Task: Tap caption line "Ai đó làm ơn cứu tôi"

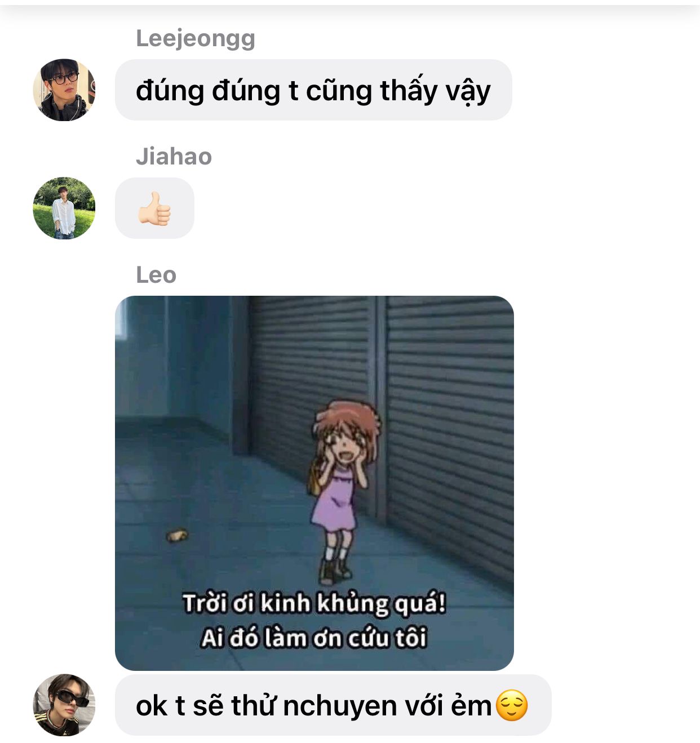Action: click(x=314, y=638)
